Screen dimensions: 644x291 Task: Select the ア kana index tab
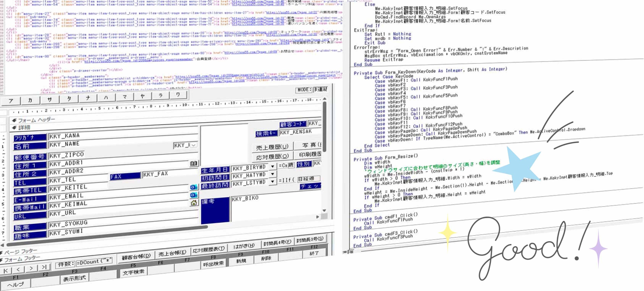coord(11,101)
